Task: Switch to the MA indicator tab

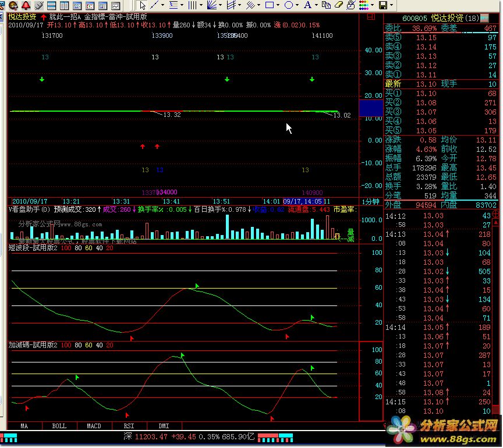Action: click(24, 426)
